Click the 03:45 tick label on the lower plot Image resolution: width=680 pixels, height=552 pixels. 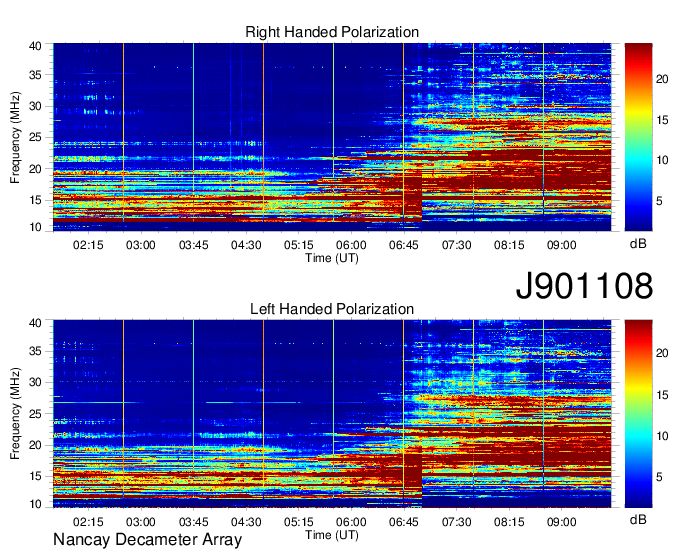click(193, 522)
